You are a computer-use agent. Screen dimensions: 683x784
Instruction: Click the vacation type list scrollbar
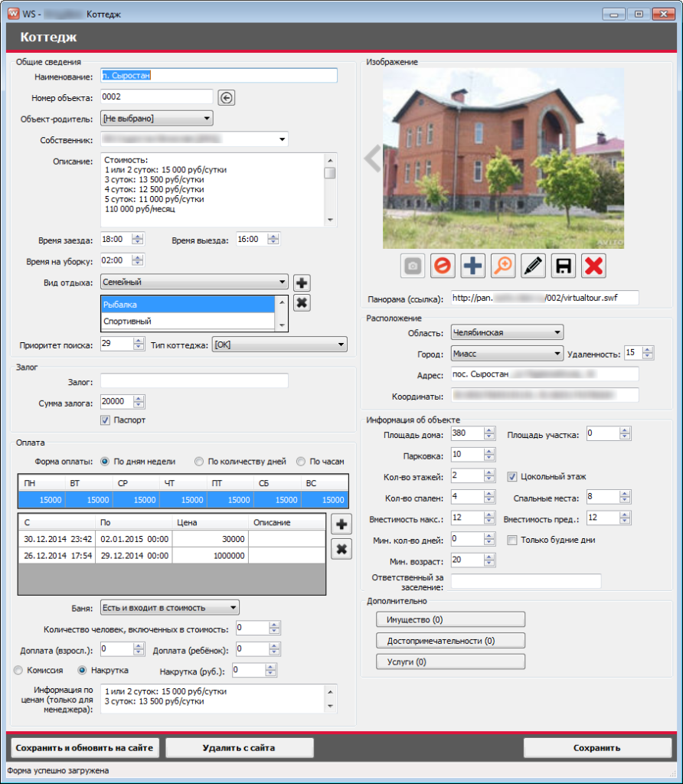[282, 314]
